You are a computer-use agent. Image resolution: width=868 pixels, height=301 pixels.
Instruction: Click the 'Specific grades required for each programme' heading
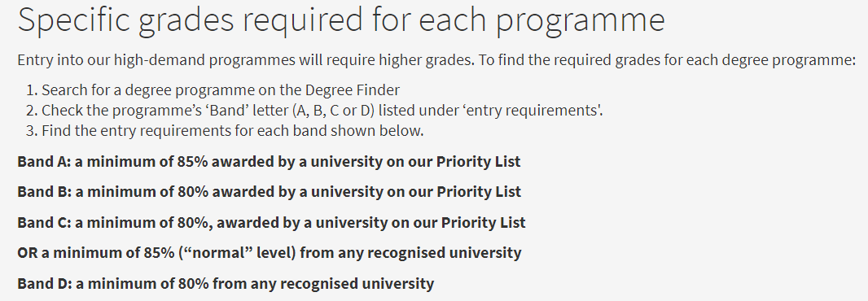[341, 21]
